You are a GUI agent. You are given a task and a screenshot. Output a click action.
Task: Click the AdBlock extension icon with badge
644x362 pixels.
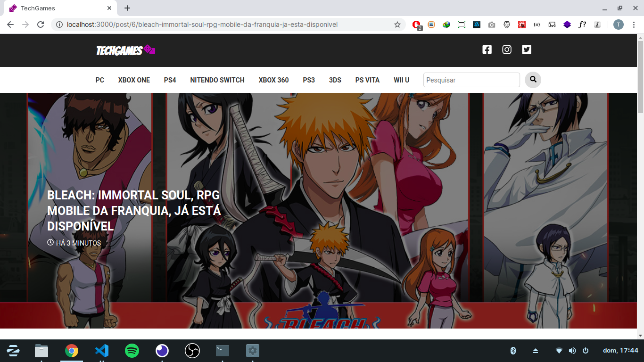(417, 25)
